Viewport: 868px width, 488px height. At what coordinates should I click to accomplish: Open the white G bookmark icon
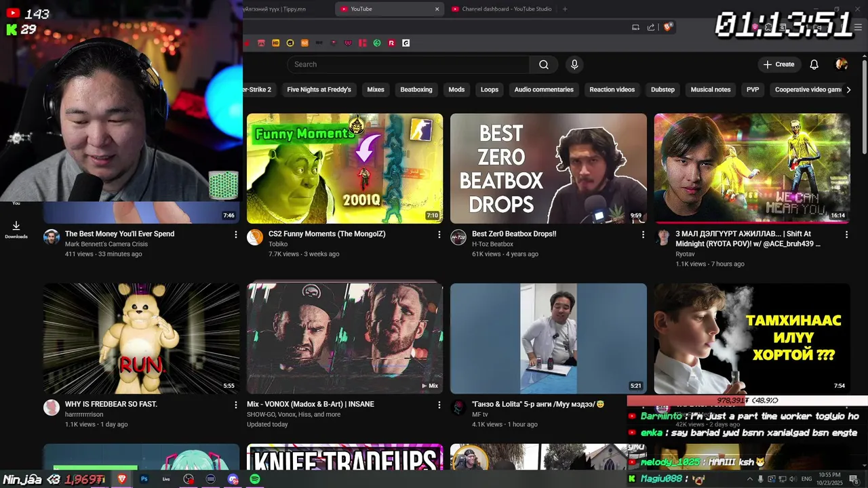pos(406,43)
